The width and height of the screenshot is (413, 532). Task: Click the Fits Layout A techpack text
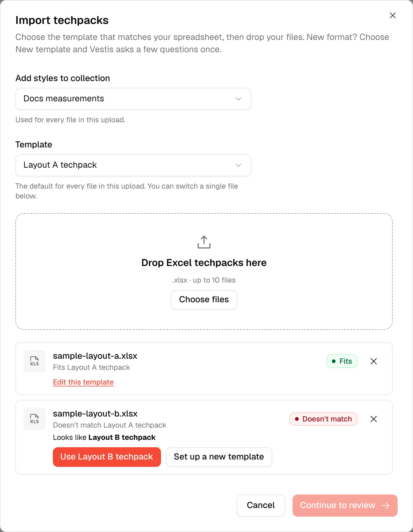pyautogui.click(x=91, y=367)
